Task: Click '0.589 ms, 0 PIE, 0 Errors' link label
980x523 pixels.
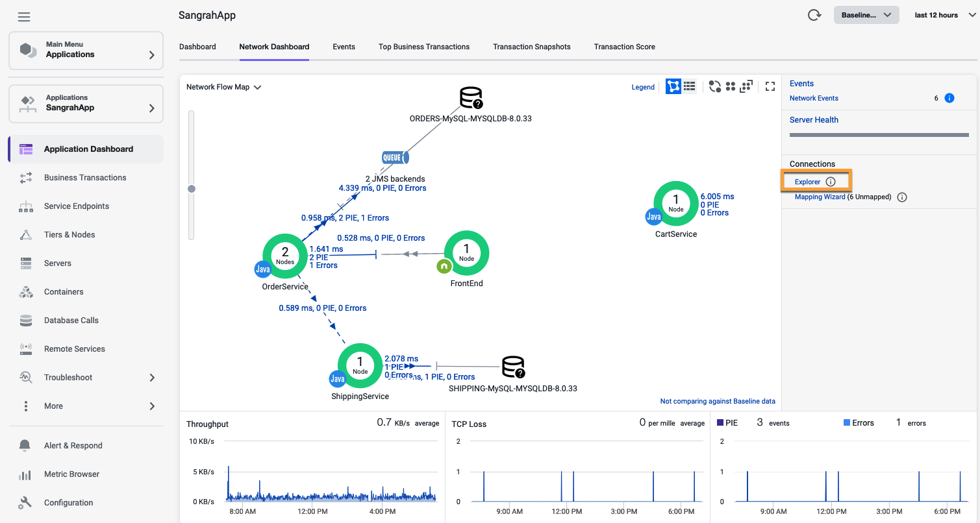Action: tap(323, 308)
